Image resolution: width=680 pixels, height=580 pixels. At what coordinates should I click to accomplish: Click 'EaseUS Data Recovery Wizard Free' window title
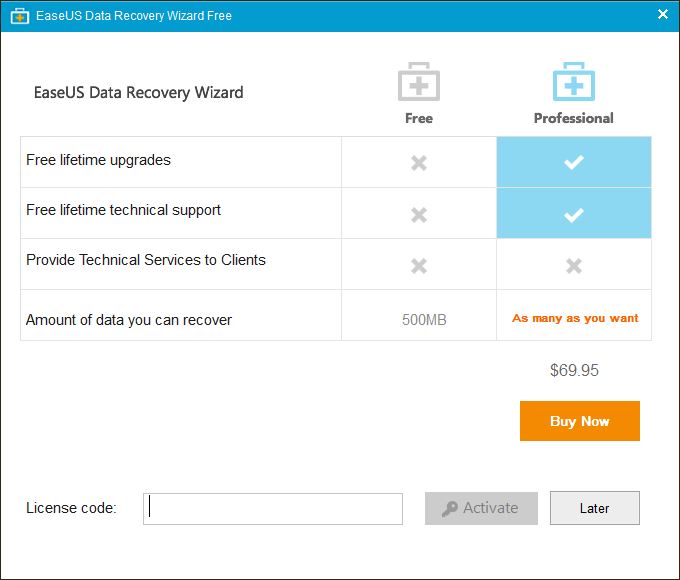coord(134,16)
